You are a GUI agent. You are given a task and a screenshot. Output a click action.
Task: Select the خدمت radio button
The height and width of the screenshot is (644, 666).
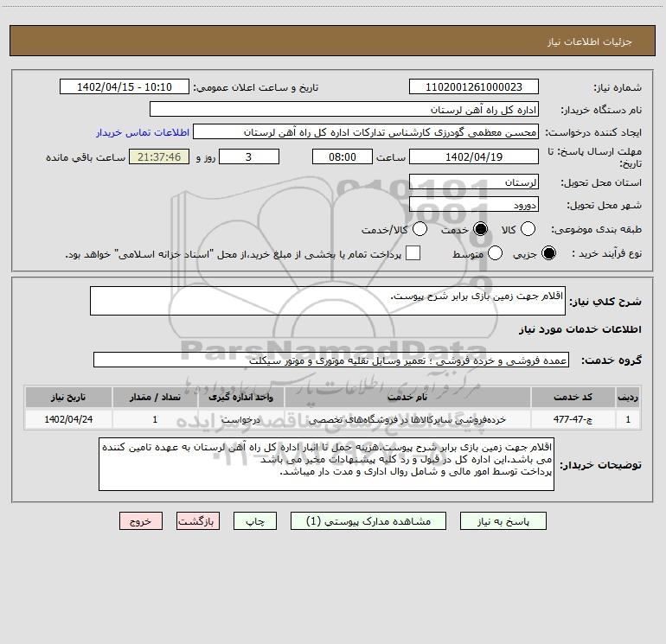(481, 229)
